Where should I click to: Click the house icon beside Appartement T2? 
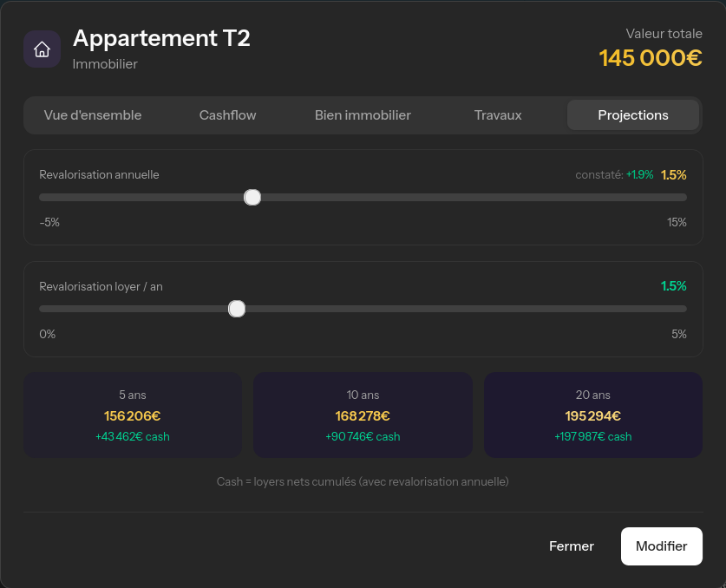pyautogui.click(x=42, y=49)
